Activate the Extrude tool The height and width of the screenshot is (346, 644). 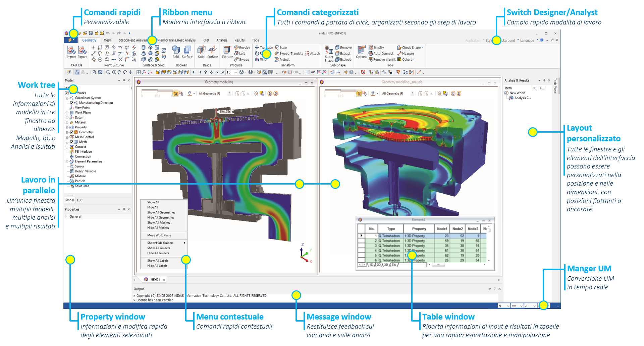[x=227, y=52]
